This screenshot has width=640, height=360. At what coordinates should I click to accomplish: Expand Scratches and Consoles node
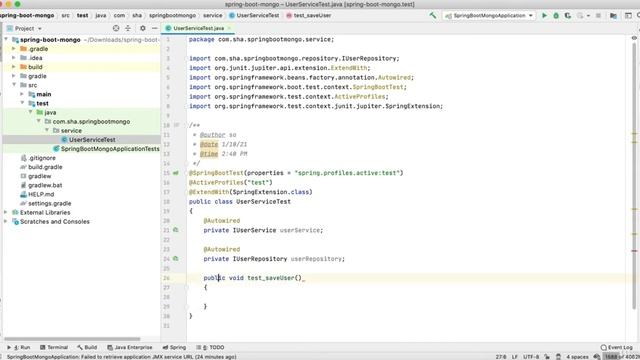point(6,222)
